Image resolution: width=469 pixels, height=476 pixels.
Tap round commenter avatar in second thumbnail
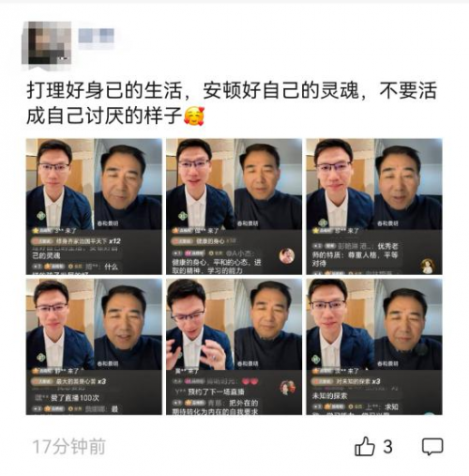(287, 255)
